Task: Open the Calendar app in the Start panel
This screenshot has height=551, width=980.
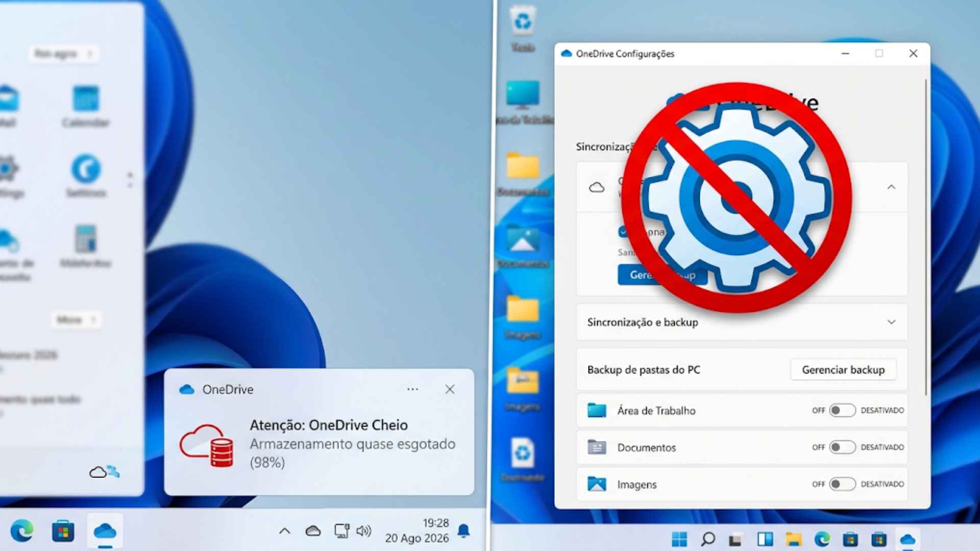Action: click(86, 107)
